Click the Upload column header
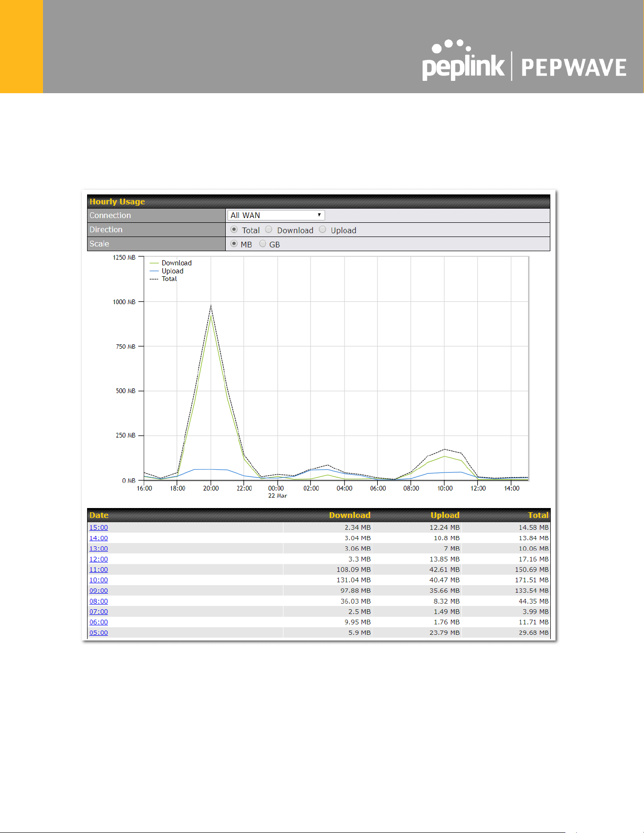 tap(445, 515)
